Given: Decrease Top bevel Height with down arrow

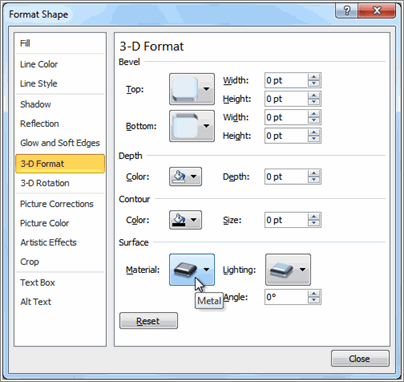Looking at the screenshot, I should pos(314,103).
